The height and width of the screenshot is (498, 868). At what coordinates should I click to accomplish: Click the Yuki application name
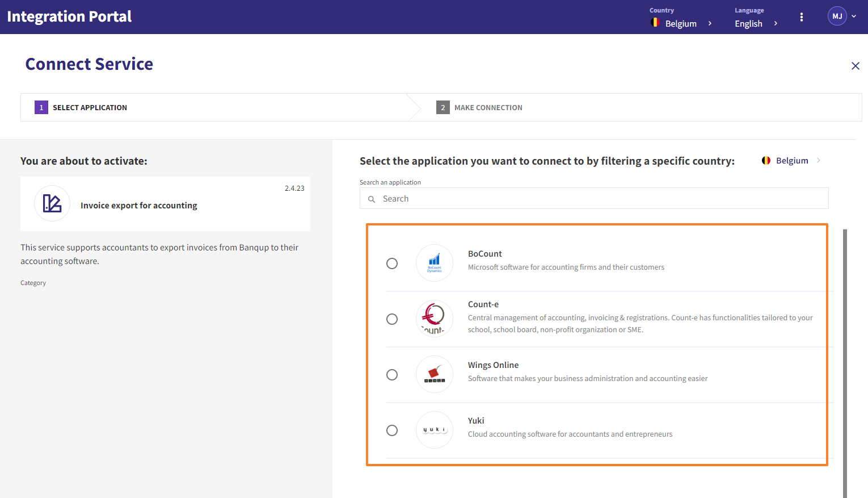point(476,421)
